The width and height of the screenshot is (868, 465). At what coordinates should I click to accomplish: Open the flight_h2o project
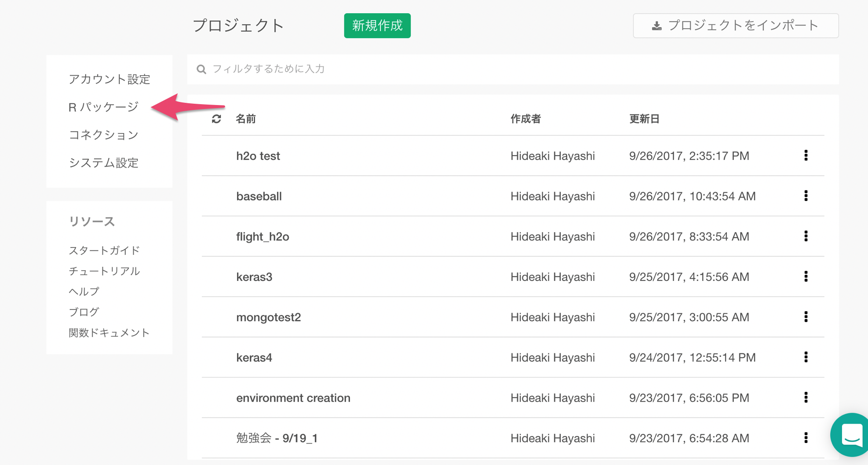click(x=263, y=236)
